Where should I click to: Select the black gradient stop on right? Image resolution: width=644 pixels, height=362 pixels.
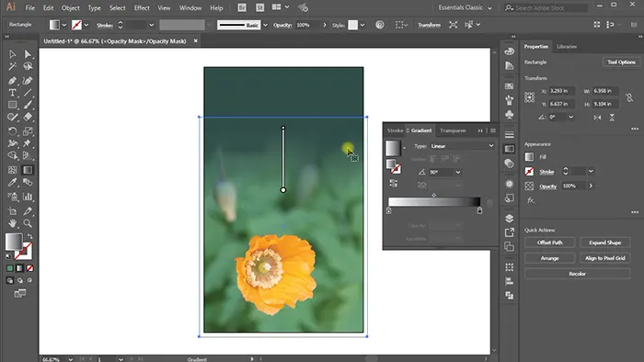point(479,210)
